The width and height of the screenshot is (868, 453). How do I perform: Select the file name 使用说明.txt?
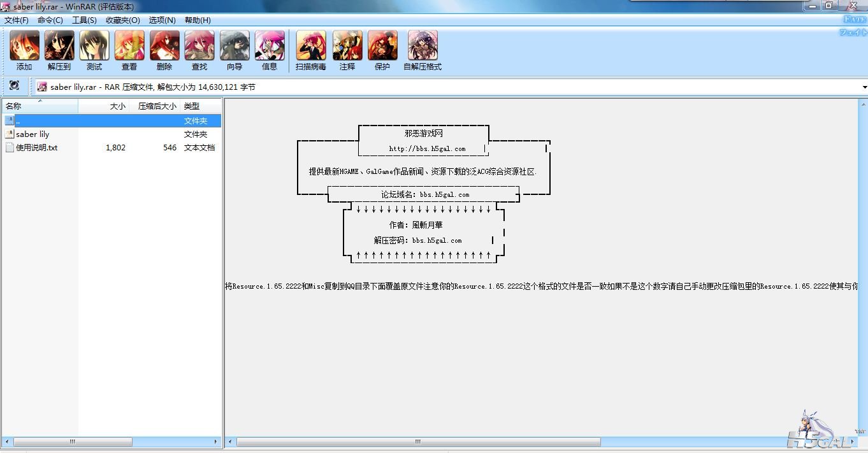(x=37, y=148)
